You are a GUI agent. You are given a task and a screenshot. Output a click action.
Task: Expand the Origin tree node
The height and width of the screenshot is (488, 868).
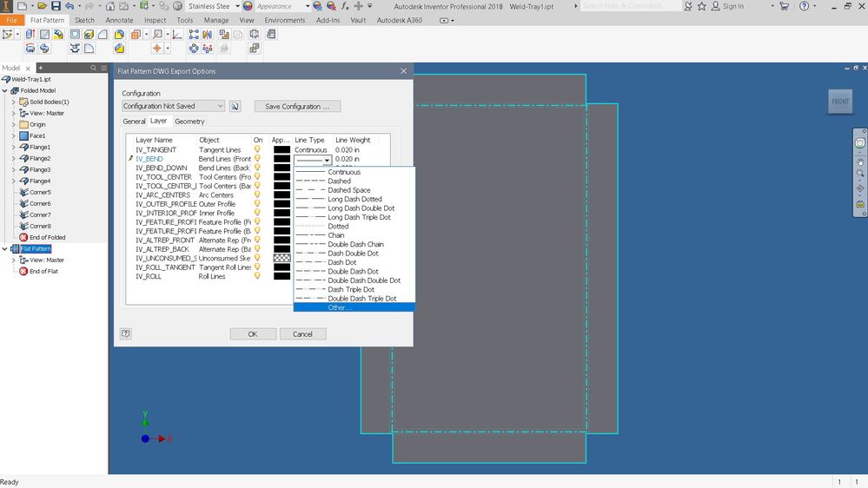[14, 124]
